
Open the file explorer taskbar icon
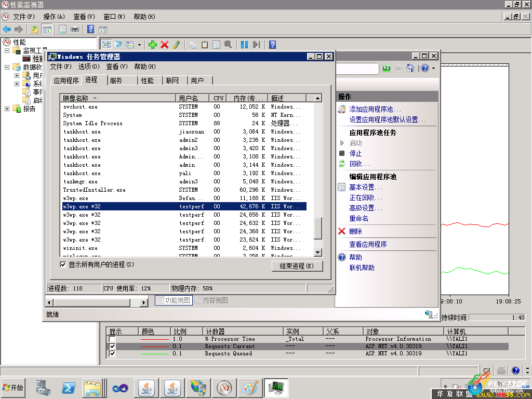point(92,388)
